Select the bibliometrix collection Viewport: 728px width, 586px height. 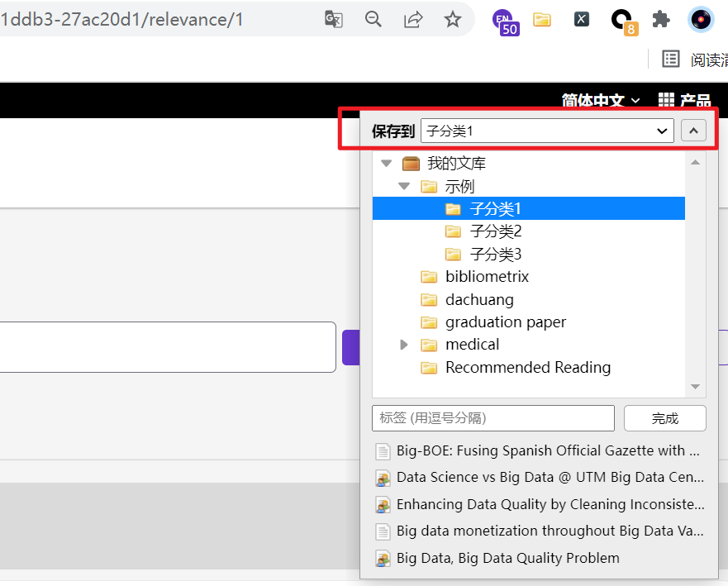(x=487, y=277)
